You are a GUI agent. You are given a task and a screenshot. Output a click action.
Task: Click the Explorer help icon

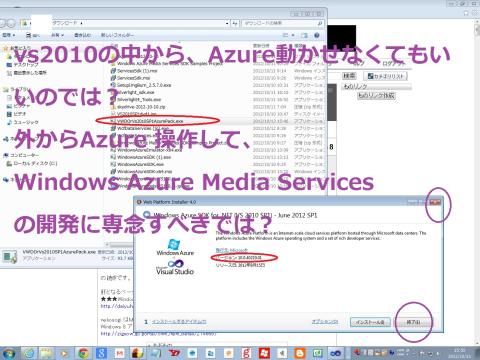[317, 35]
